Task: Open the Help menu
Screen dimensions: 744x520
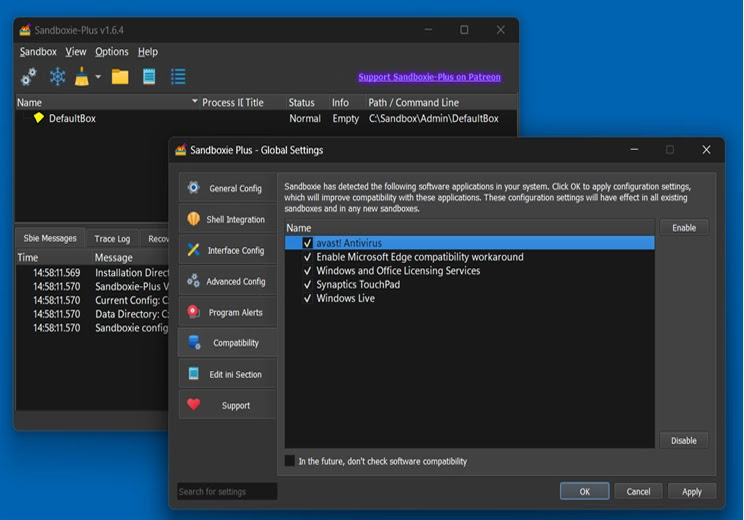Action: coord(148,52)
